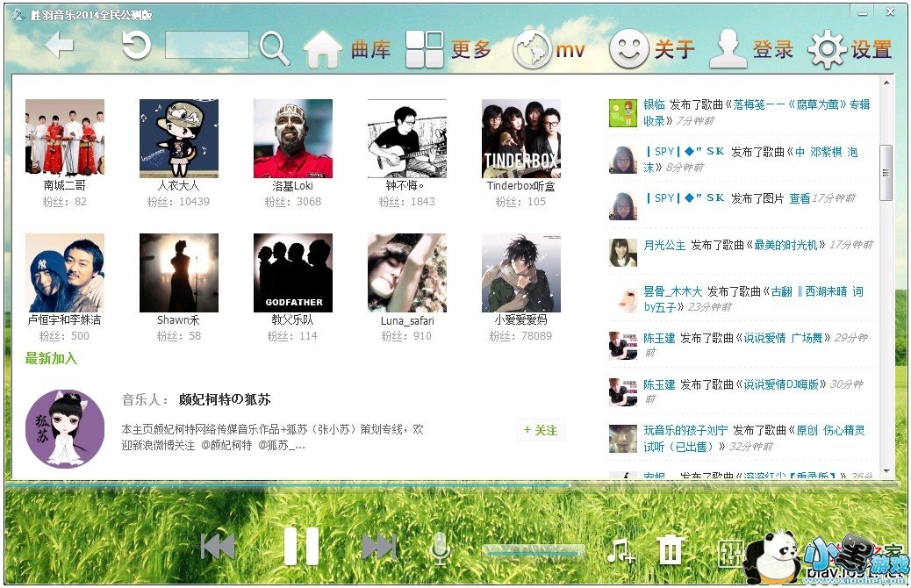Click 银临 avatar in feed
This screenshot has width=911, height=588.
[623, 113]
